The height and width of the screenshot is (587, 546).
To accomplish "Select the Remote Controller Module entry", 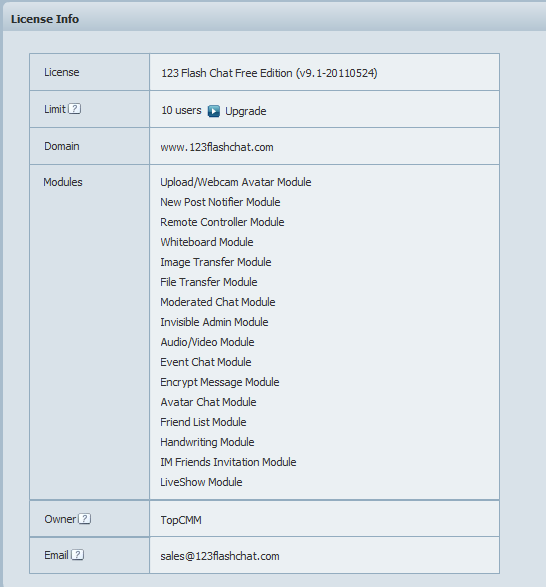I will click(x=222, y=222).
